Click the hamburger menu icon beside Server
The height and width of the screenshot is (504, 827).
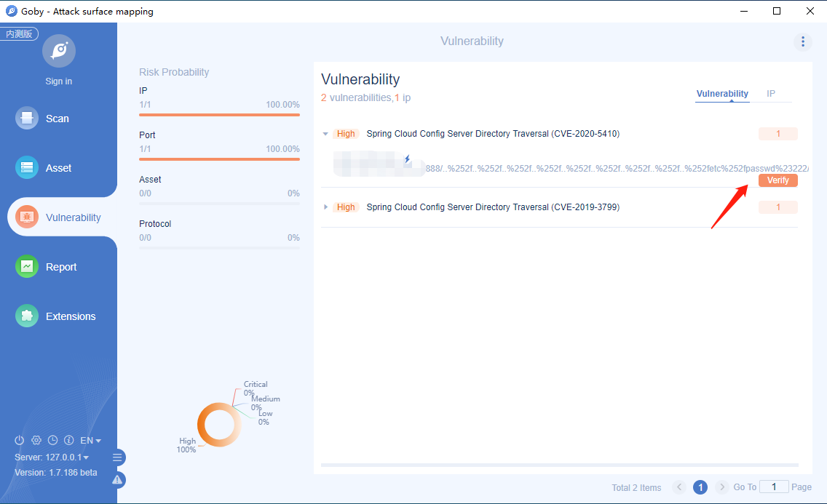point(118,457)
